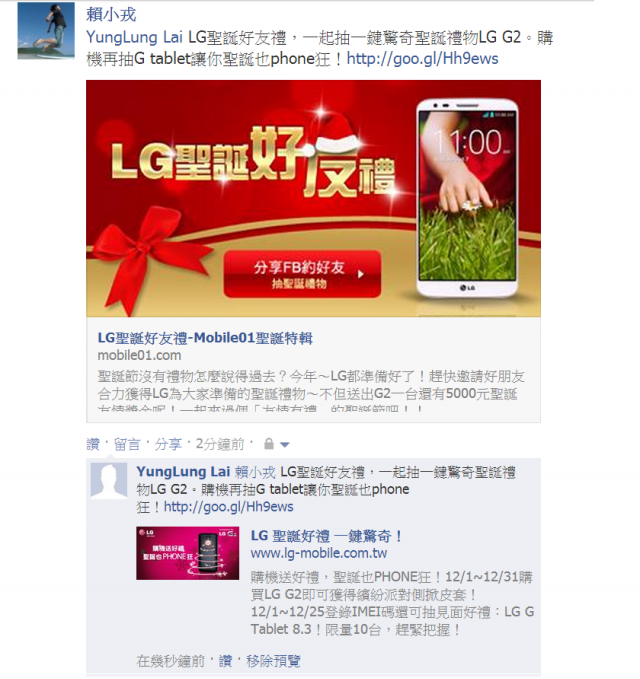Open the YungLung Lai commenter name
The height and width of the screenshot is (679, 640).
pyautogui.click(x=183, y=472)
